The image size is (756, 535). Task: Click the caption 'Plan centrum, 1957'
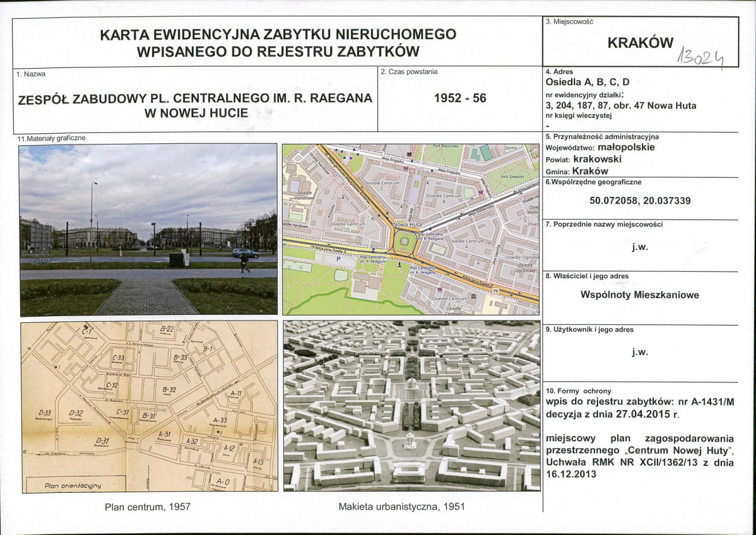[148, 507]
